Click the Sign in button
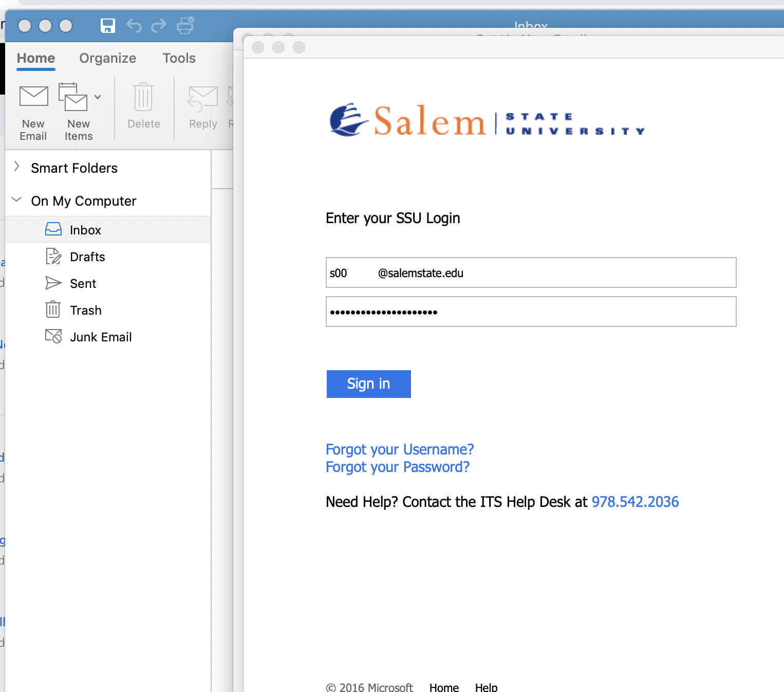 [369, 384]
